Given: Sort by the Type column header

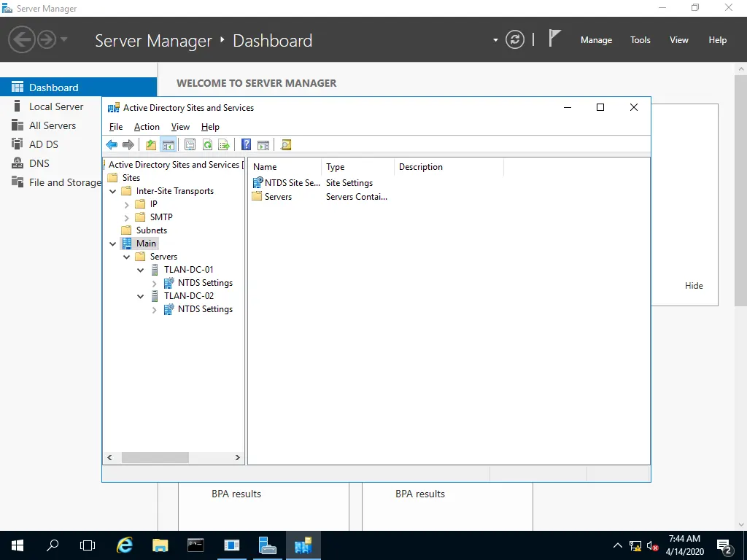Looking at the screenshot, I should (x=357, y=167).
